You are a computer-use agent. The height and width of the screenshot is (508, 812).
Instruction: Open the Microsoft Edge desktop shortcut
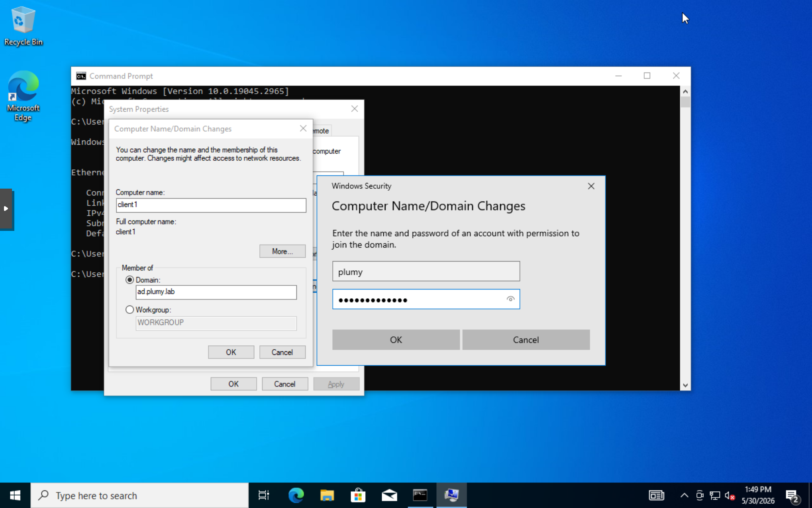23,96
